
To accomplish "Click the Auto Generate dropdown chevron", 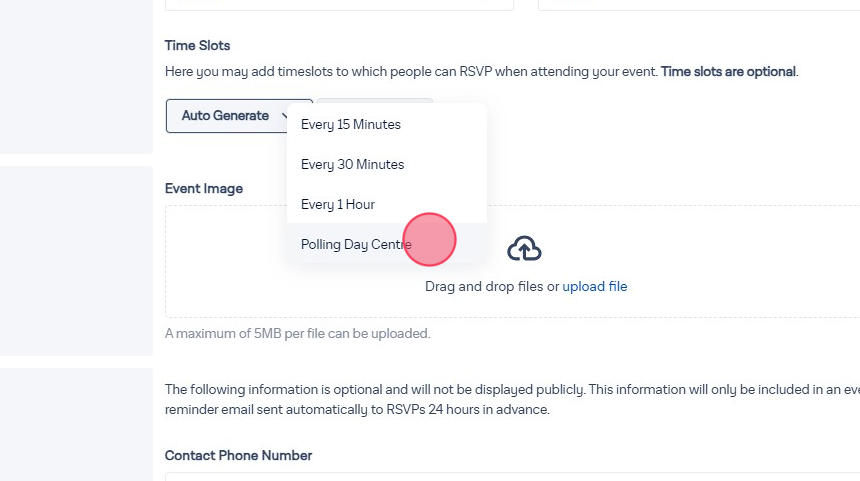I will 284,116.
